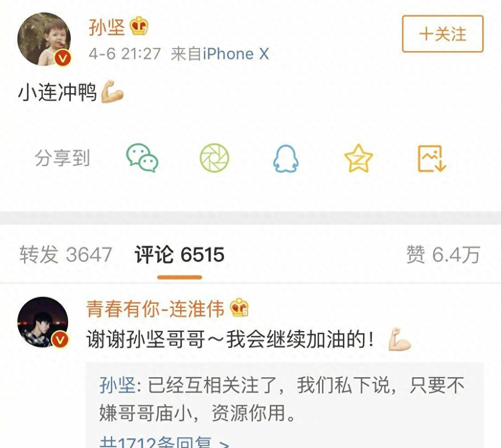
Task: Tap the flexed arm emoji in the post
Action: (x=112, y=92)
